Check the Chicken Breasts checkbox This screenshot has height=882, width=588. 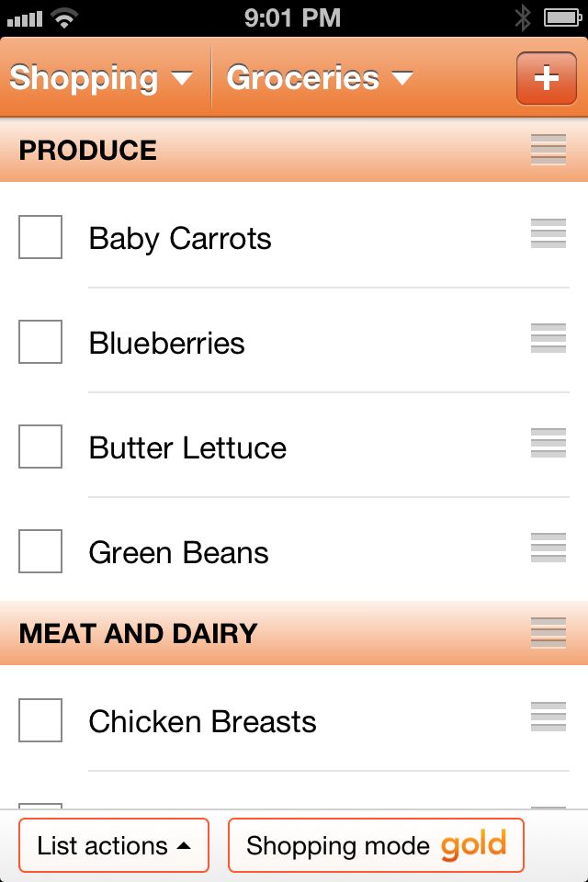coord(40,720)
